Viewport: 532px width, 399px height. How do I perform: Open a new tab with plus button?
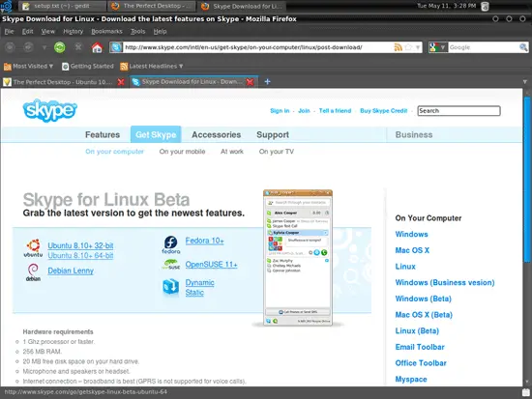(267, 81)
